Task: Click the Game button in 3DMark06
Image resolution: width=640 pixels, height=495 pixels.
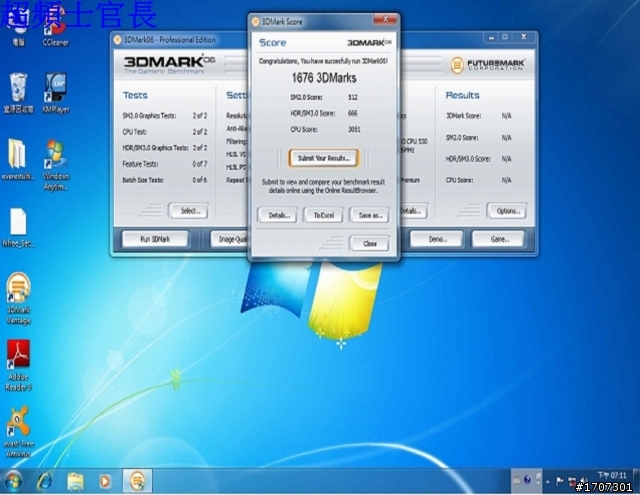Action: click(499, 239)
